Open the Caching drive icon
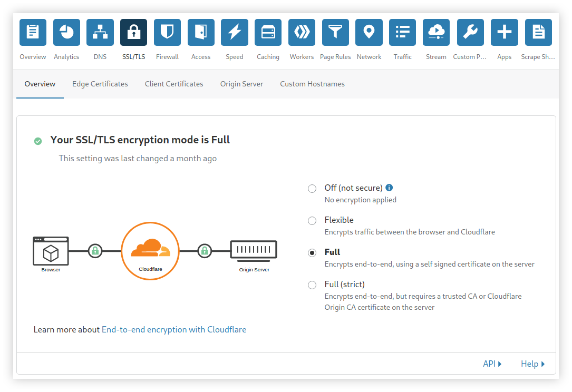The image size is (572, 392). [x=268, y=33]
